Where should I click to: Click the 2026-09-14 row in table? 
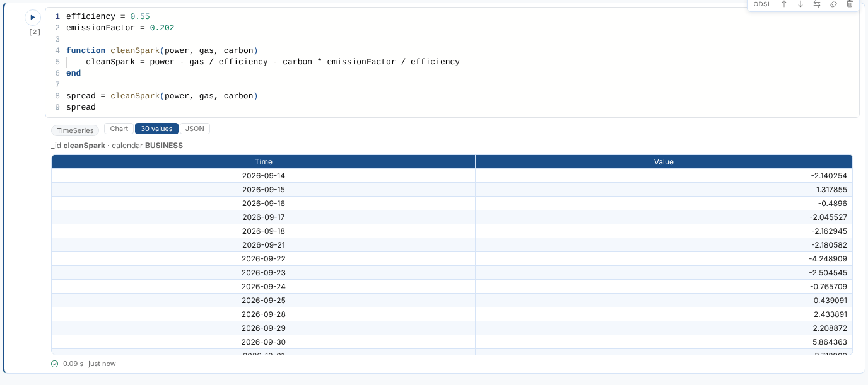pyautogui.click(x=452, y=176)
